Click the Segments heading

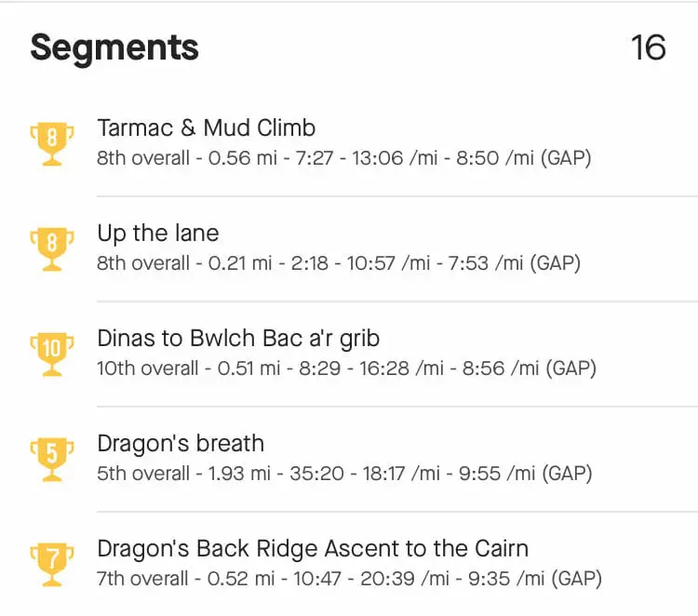click(x=114, y=48)
